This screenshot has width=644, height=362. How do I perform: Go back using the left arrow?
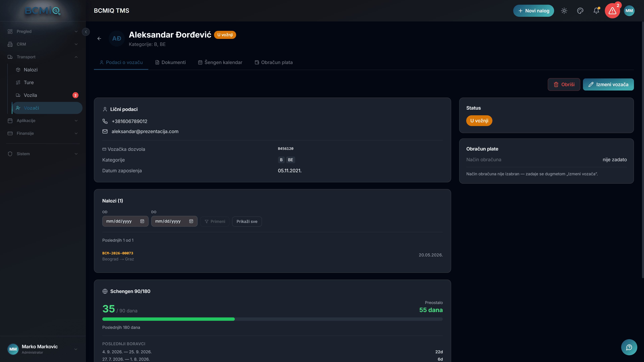point(99,39)
